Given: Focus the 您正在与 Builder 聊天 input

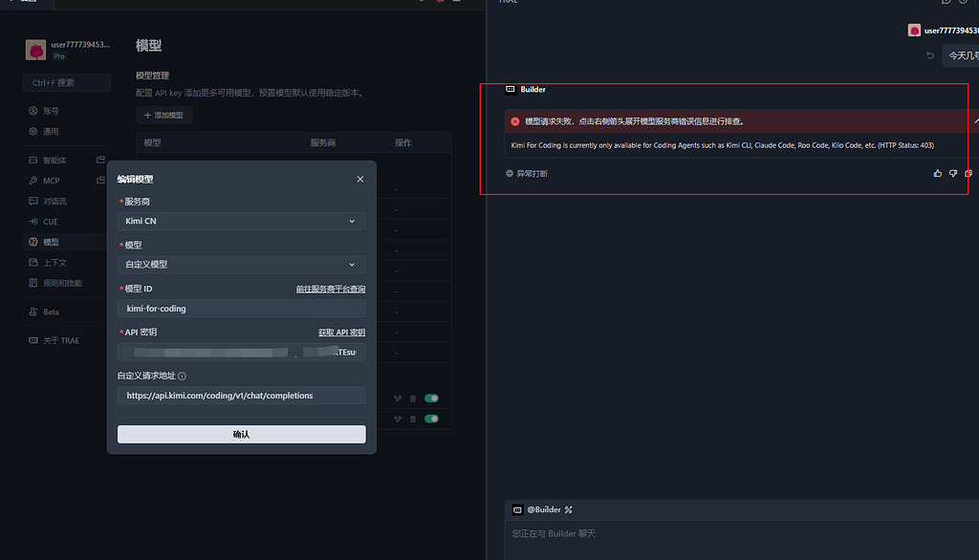Looking at the screenshot, I should click(742, 540).
